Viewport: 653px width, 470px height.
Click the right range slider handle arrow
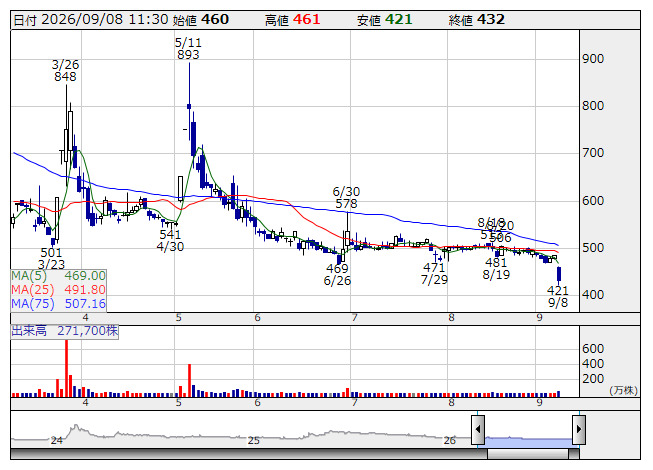click(579, 429)
